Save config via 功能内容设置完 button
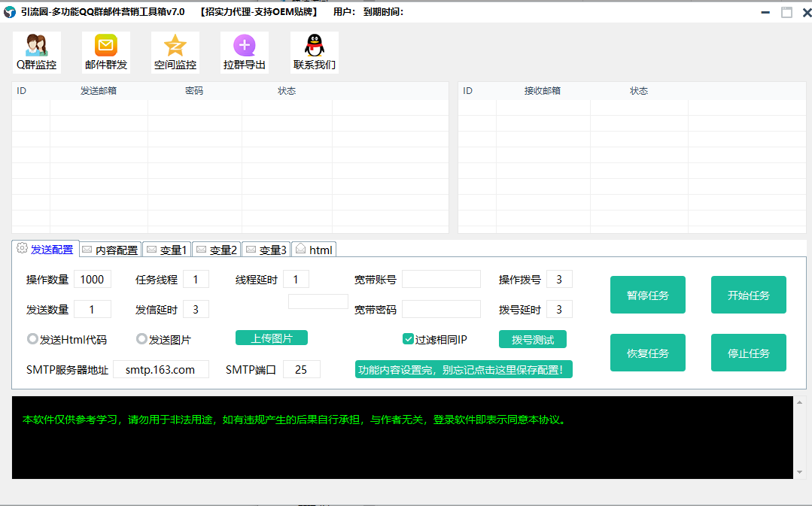The height and width of the screenshot is (506, 812). point(464,369)
